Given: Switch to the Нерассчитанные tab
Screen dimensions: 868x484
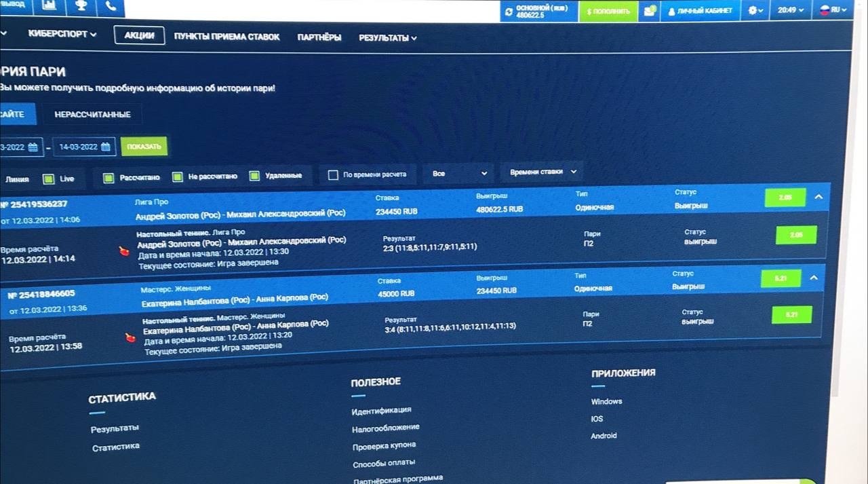Looking at the screenshot, I should (x=92, y=115).
